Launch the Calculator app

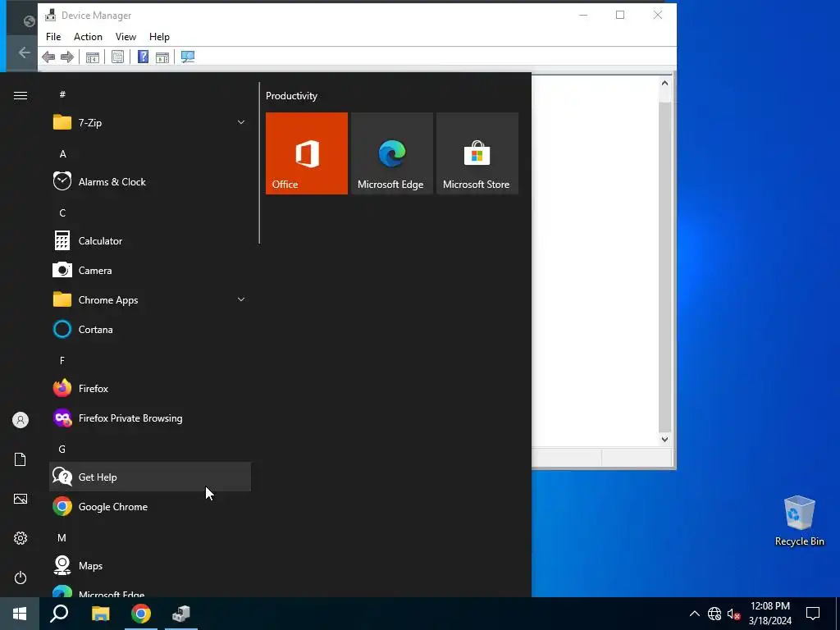pos(150,240)
